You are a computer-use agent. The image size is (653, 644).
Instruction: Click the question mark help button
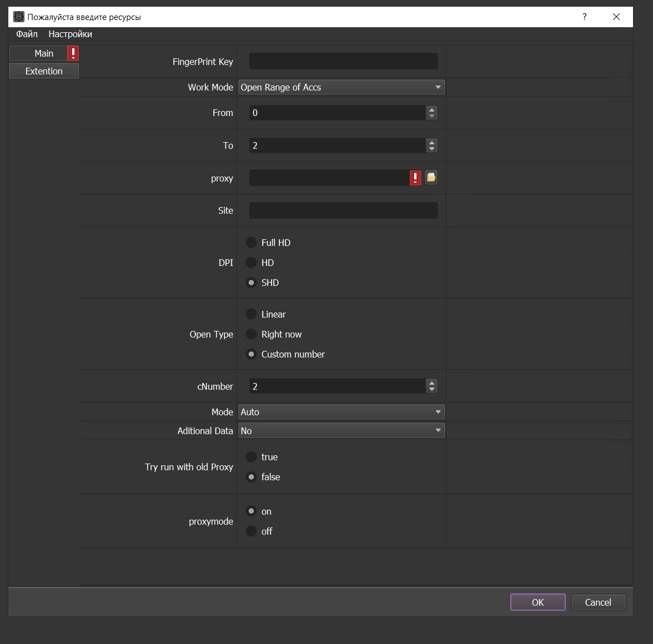(x=584, y=17)
